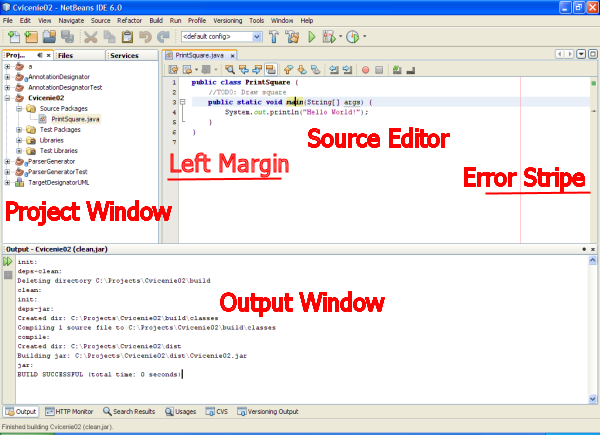Screen dimensions: 600x435
Task: Collapse main method code fold
Action: [x=183, y=102]
